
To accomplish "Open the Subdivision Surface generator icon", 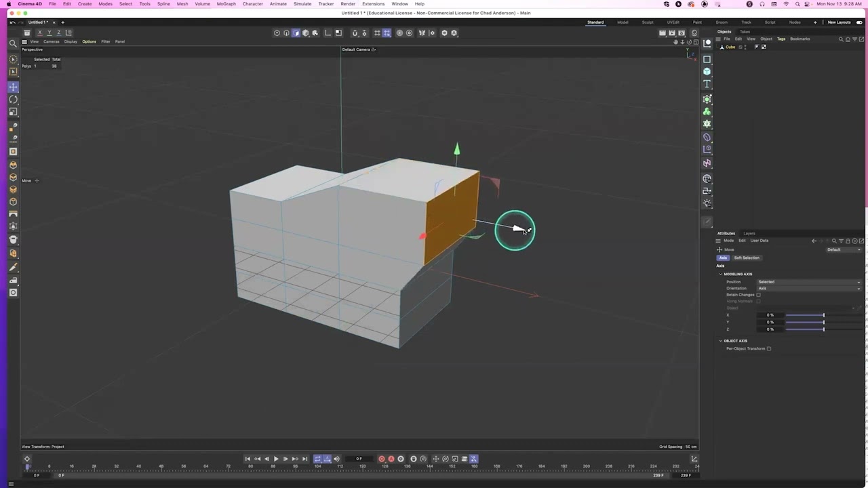I will click(707, 99).
